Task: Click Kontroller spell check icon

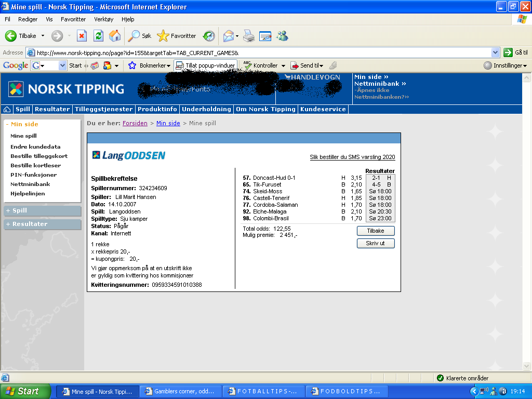Action: tap(248, 65)
